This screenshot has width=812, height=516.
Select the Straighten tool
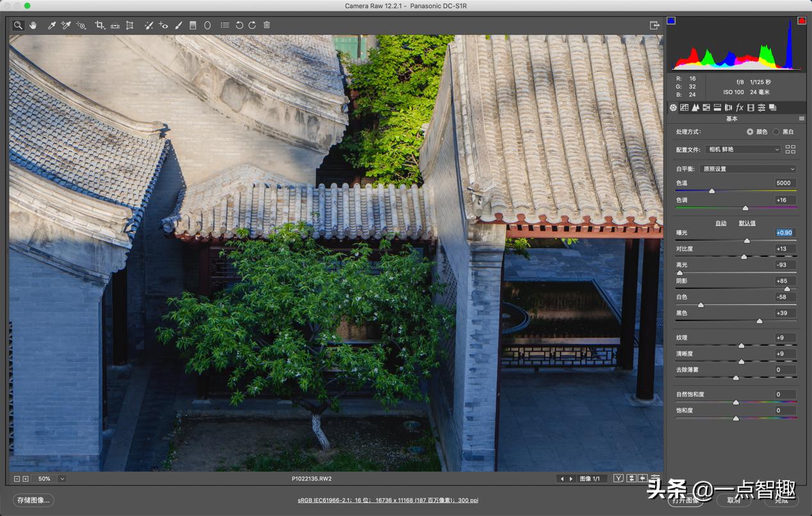point(115,25)
